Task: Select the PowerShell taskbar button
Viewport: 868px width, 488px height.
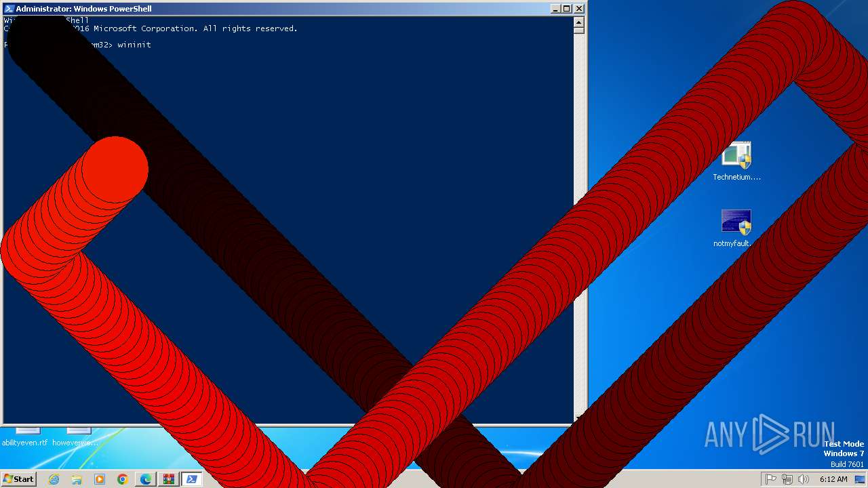Action: pos(192,479)
